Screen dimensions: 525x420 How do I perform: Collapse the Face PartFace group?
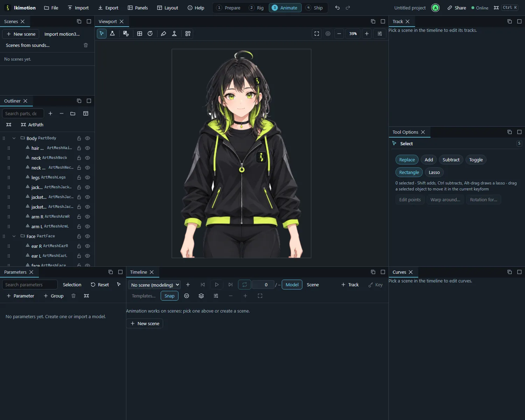(x=14, y=236)
